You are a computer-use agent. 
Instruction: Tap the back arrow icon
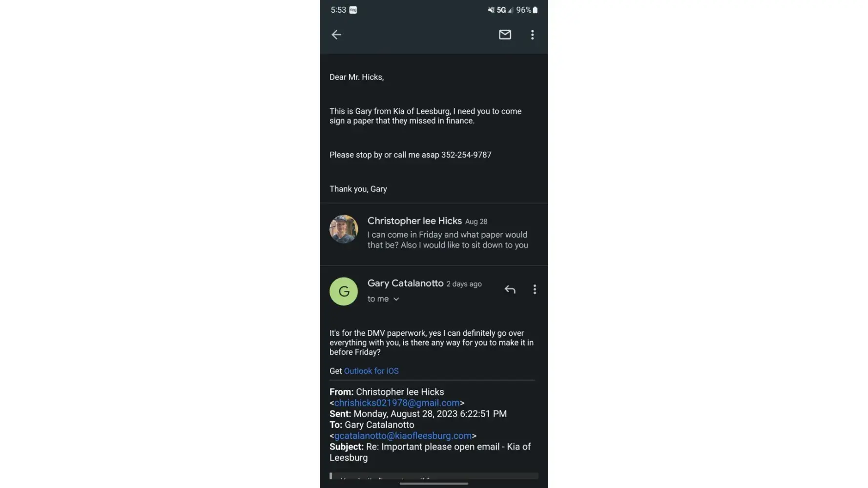336,35
